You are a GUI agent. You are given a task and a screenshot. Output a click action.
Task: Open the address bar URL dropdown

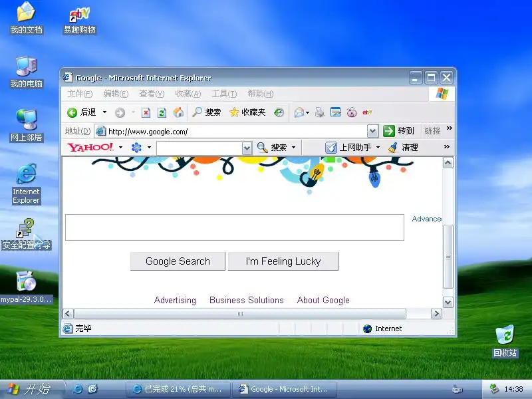(372, 131)
